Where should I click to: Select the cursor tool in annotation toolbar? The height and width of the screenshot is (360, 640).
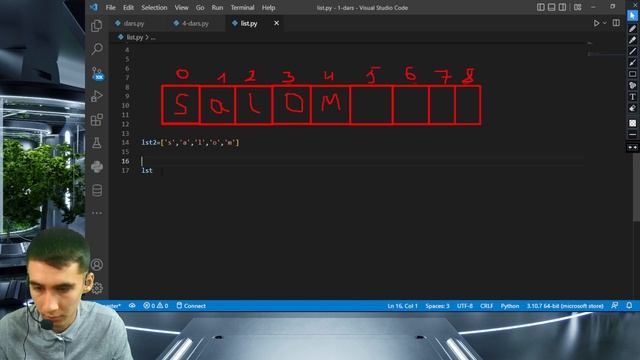[x=632, y=16]
